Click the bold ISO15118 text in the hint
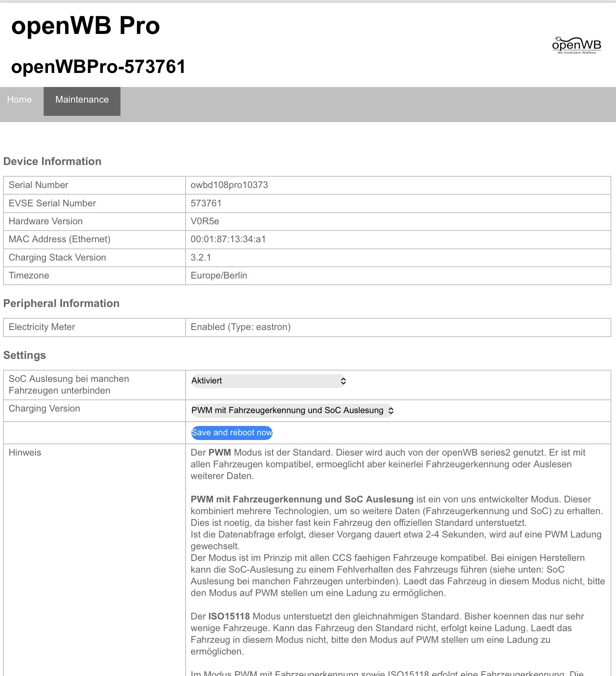The image size is (616, 676). [x=229, y=616]
